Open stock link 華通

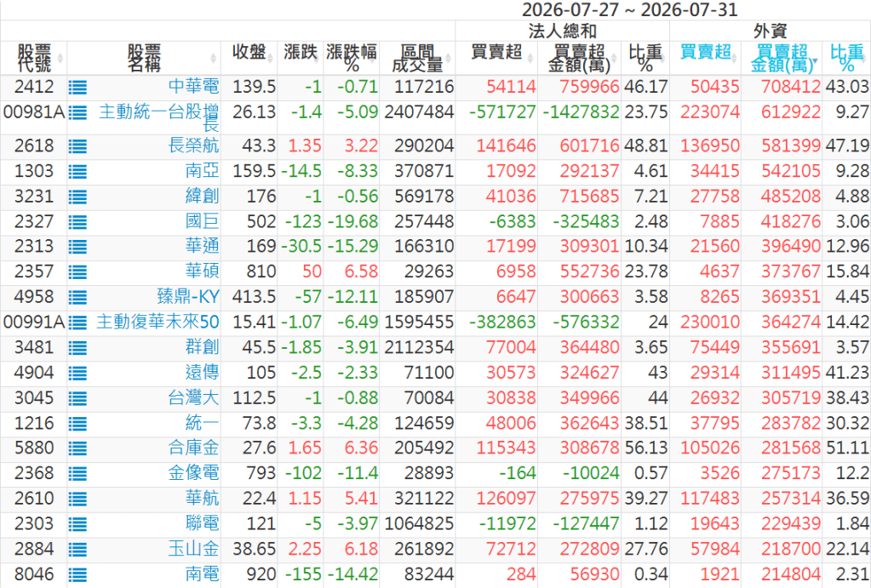(202, 246)
